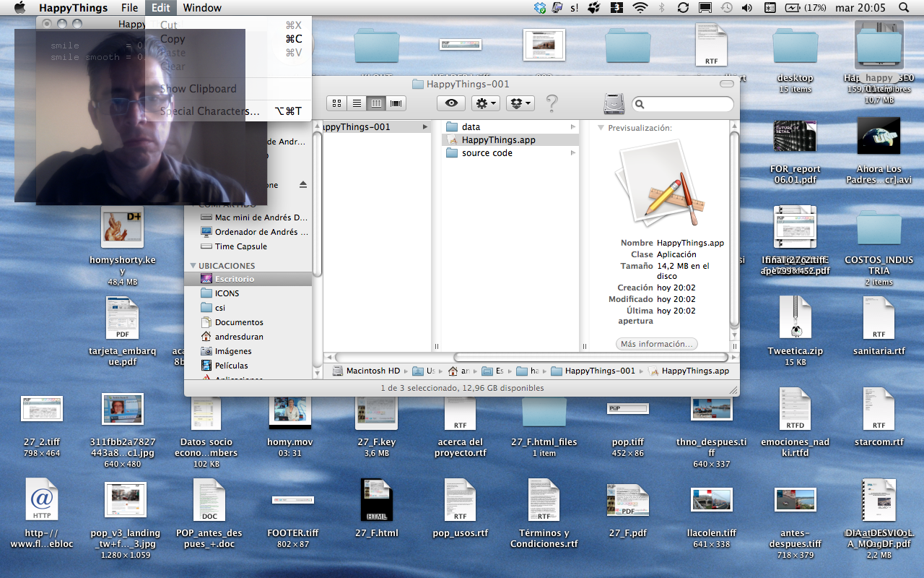The image size is (924, 578).
Task: Switch Finder to icon view
Action: [x=336, y=103]
